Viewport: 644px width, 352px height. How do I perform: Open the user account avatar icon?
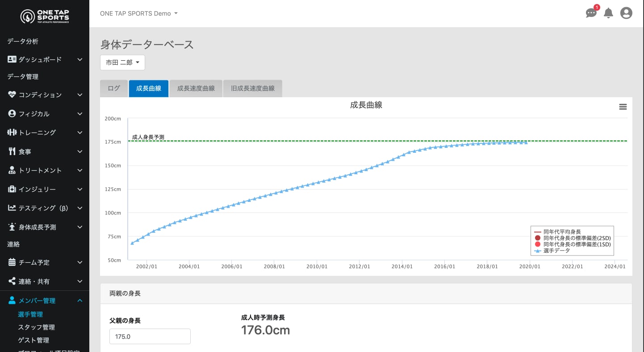click(x=626, y=13)
